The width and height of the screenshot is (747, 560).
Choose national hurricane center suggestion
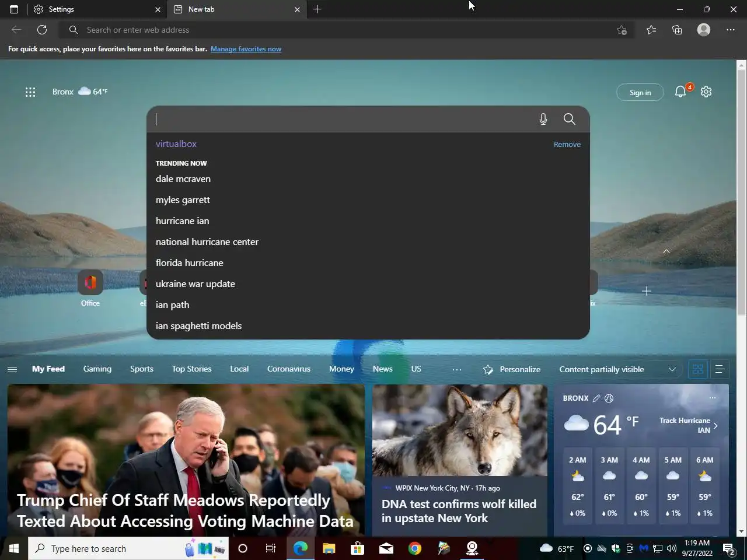coord(368,242)
